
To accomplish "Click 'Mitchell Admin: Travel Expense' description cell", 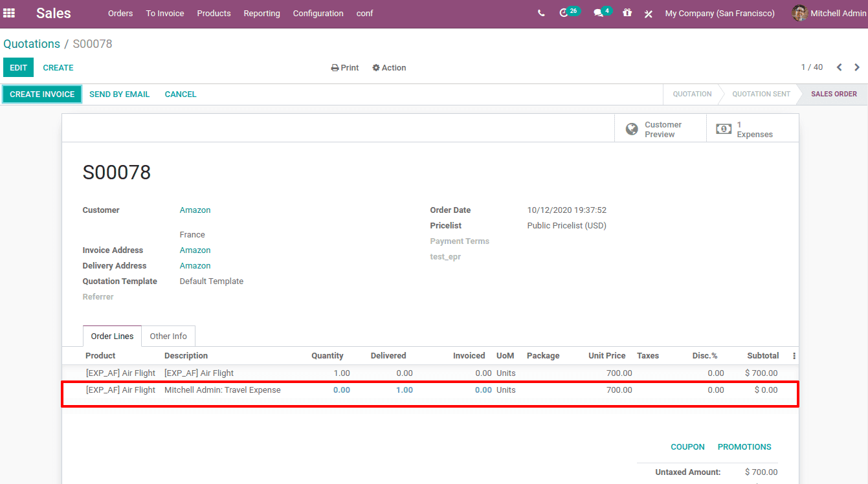I will [223, 390].
